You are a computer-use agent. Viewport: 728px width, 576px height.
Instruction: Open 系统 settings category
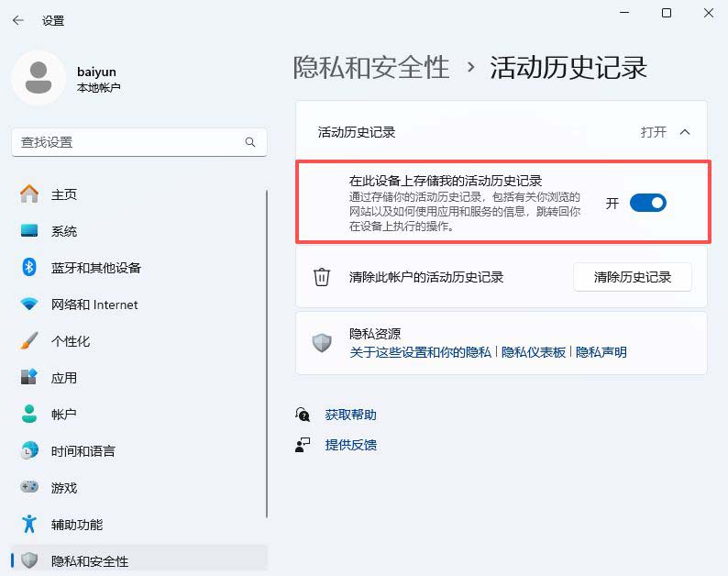[138, 231]
